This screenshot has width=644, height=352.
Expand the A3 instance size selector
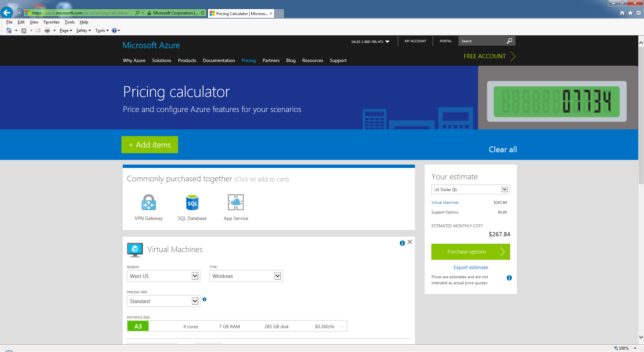tap(237, 326)
